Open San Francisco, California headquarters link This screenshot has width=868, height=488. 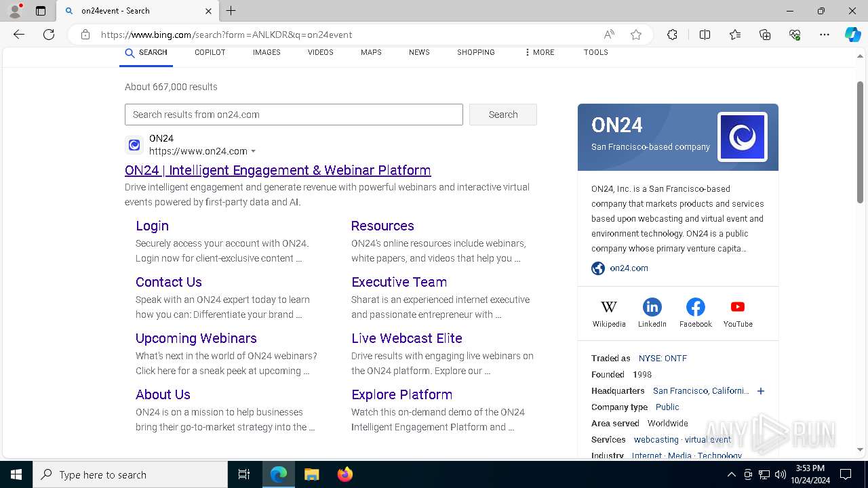click(x=701, y=391)
